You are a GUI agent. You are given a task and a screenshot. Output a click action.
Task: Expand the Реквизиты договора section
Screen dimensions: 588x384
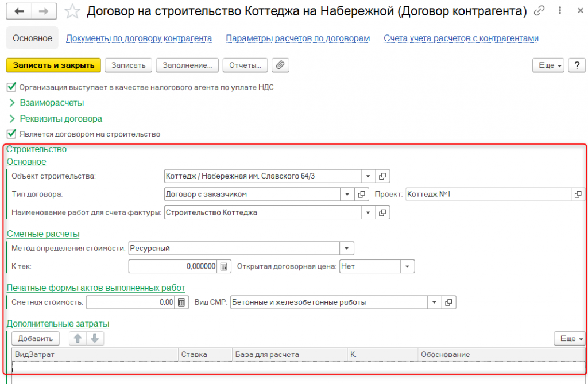60,119
